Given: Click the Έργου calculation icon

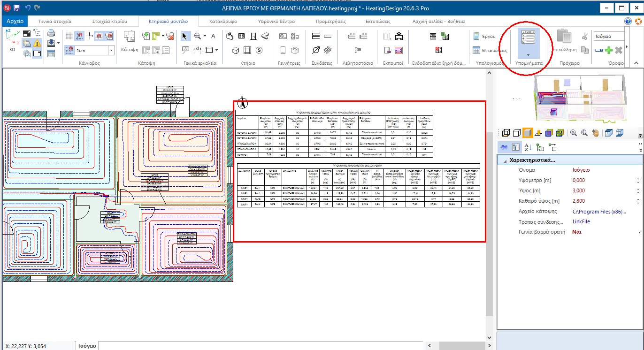Looking at the screenshot, I should [476, 36].
